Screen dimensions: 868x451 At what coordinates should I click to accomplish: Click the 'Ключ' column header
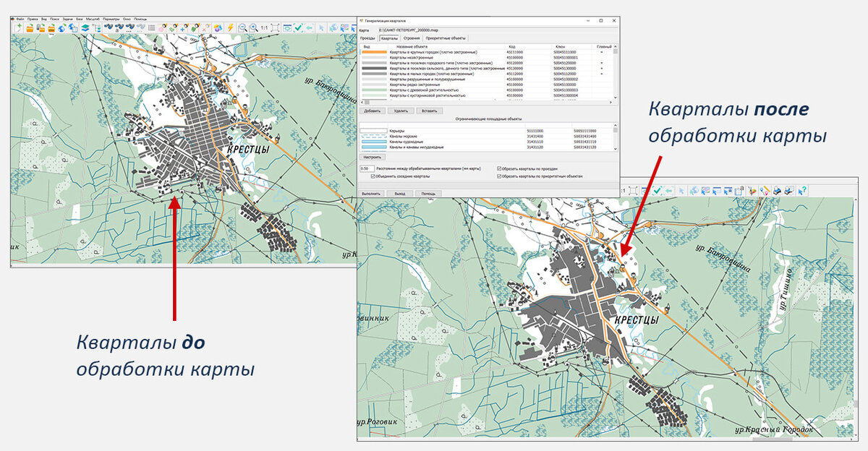[x=559, y=47]
